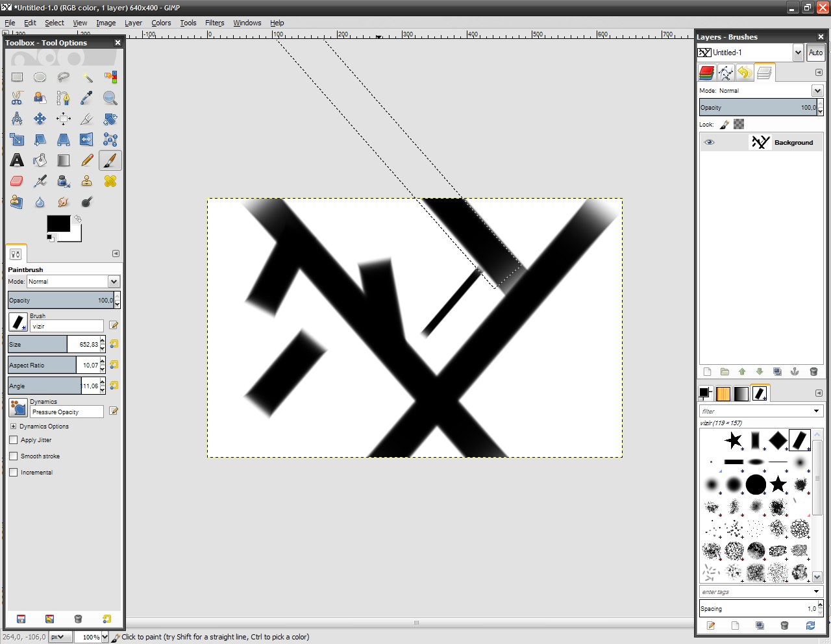Choose the Bucket Fill tool
Image resolution: width=831 pixels, height=644 pixels.
point(40,160)
